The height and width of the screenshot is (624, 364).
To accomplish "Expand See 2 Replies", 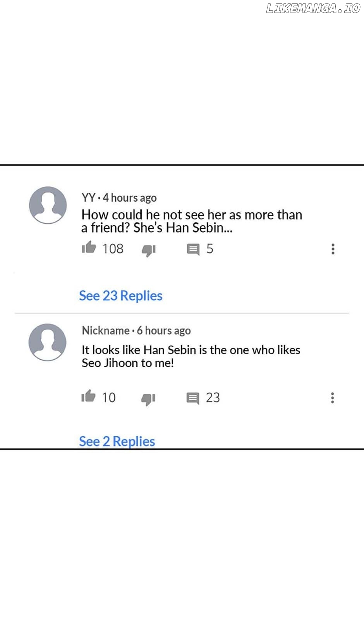I will point(117,441).
